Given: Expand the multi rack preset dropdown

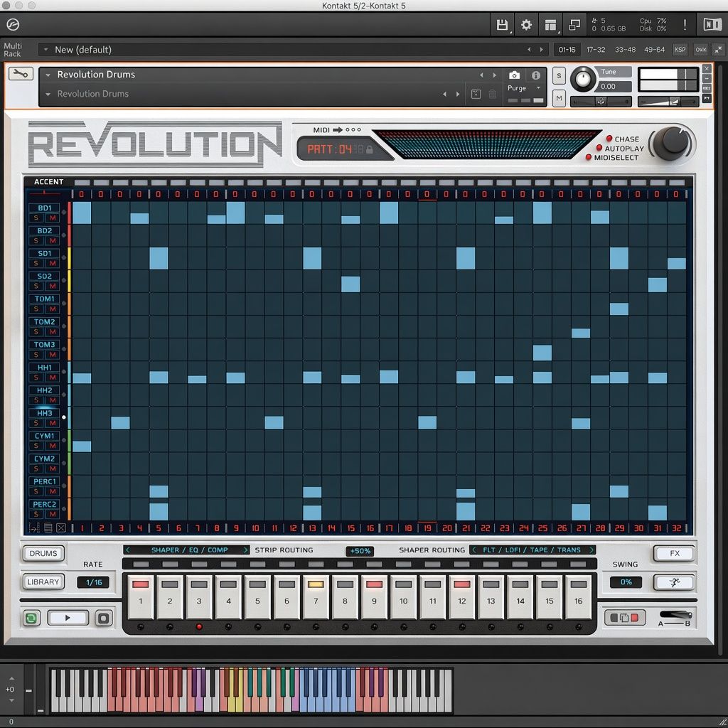Looking at the screenshot, I should pos(45,49).
